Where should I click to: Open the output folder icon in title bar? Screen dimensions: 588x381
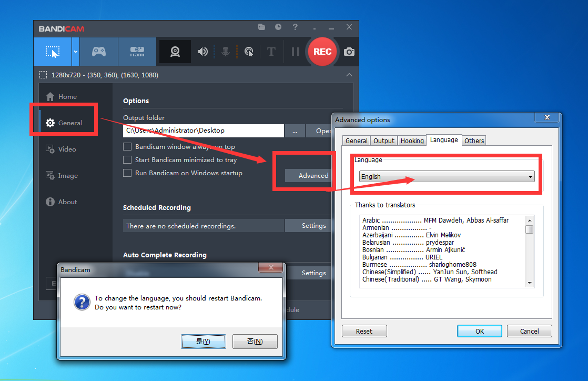click(x=262, y=27)
